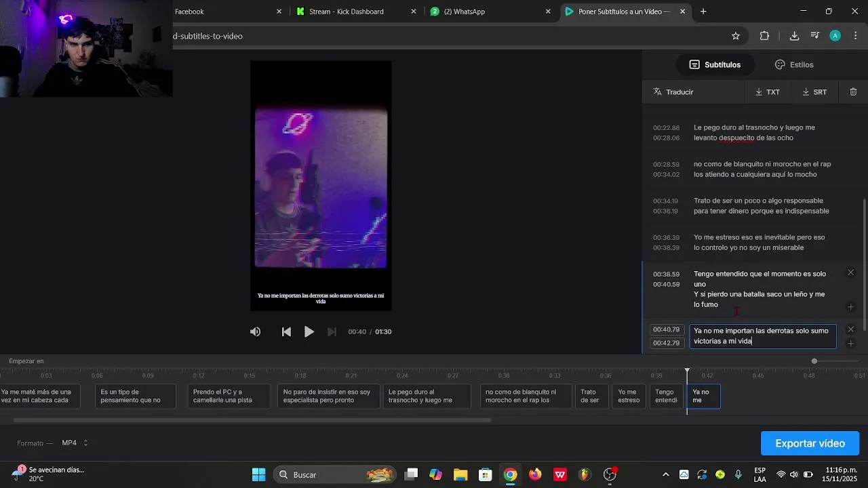Download subtitles as TXT
This screenshot has height=488, width=868.
(x=767, y=91)
